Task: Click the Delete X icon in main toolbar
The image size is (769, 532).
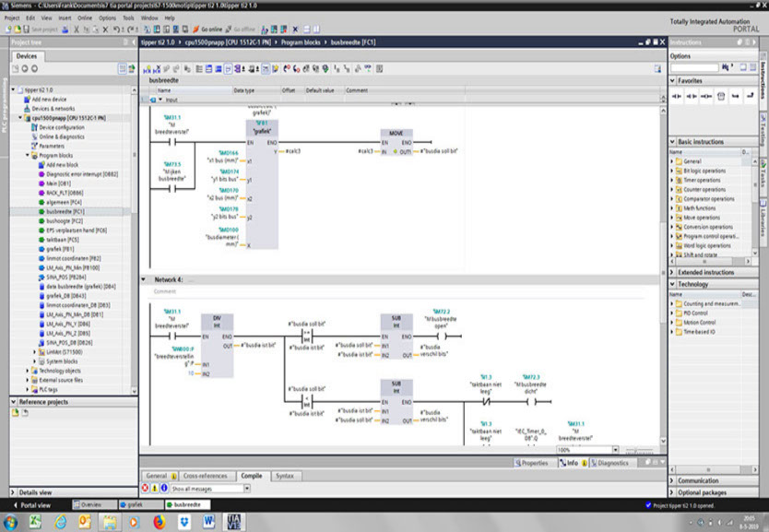Action: coord(105,30)
